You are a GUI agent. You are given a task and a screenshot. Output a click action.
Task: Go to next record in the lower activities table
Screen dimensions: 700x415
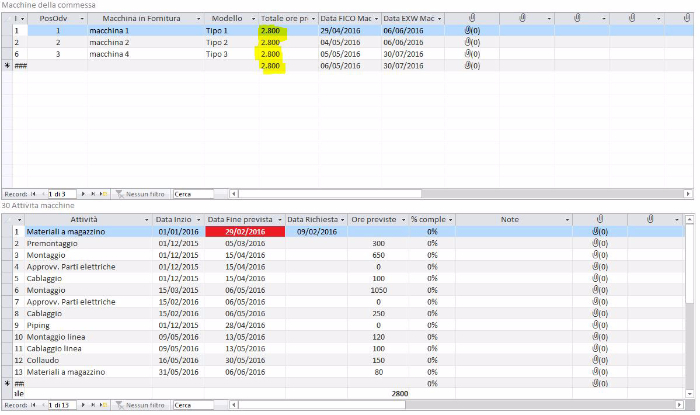(83, 405)
